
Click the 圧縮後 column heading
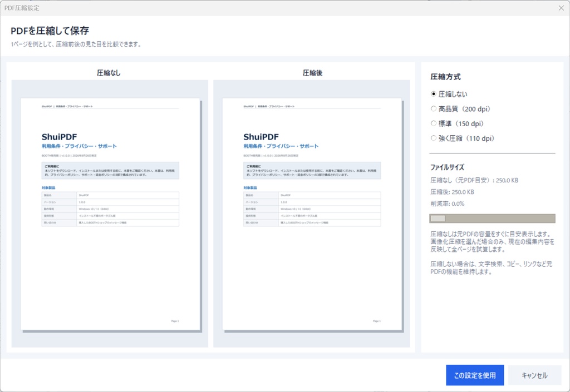(312, 73)
